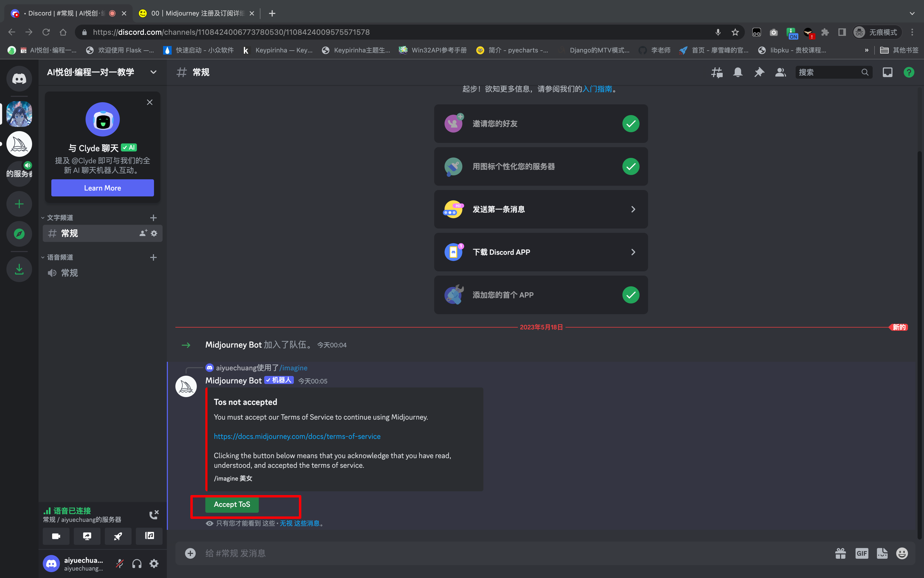Screen dimensions: 924x578
Task: Unmute the microphone
Action: (120, 564)
